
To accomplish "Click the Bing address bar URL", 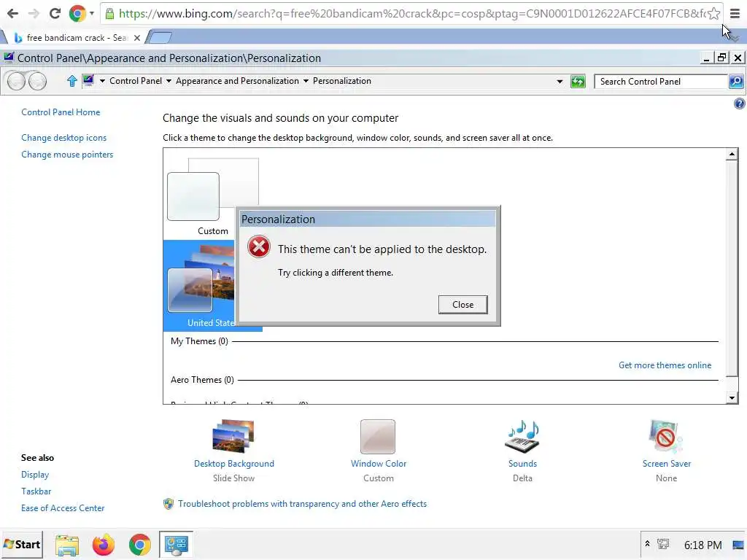I will (x=412, y=13).
